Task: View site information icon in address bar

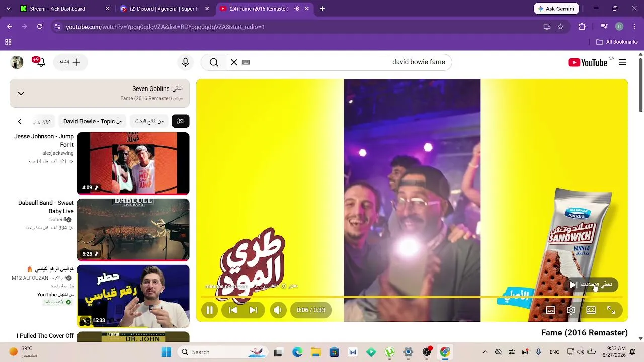Action: (x=57, y=27)
